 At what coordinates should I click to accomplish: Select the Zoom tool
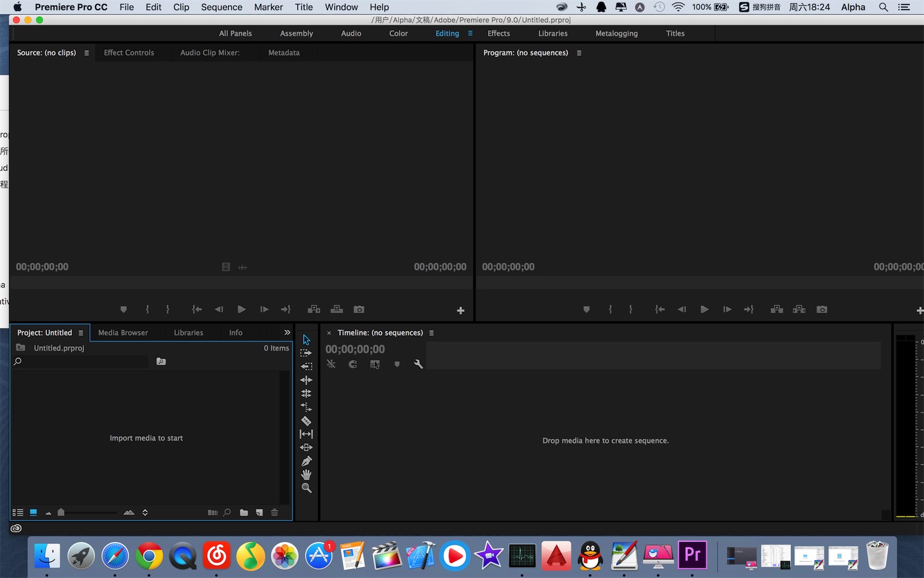coord(306,488)
